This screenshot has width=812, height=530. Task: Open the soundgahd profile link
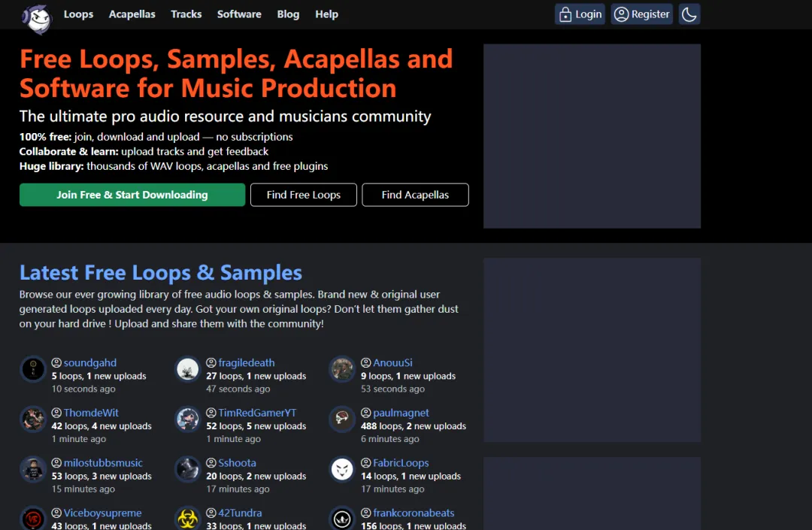coord(90,363)
